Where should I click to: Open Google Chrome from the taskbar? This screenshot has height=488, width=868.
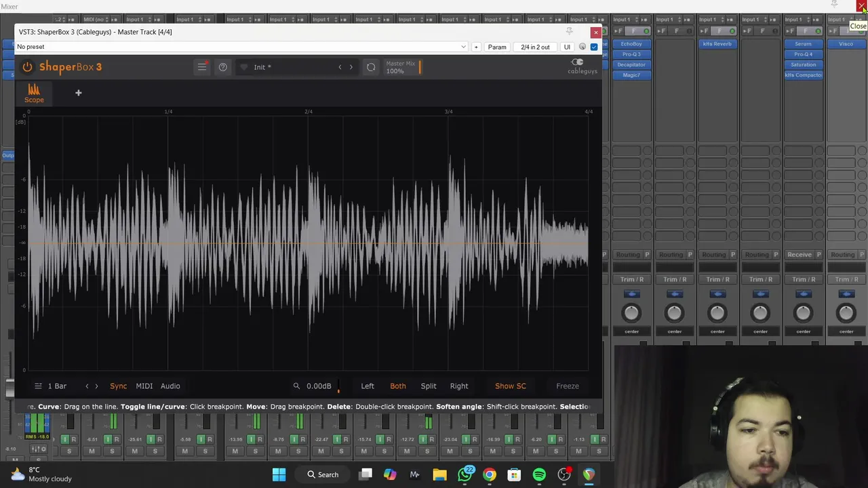coord(490,474)
